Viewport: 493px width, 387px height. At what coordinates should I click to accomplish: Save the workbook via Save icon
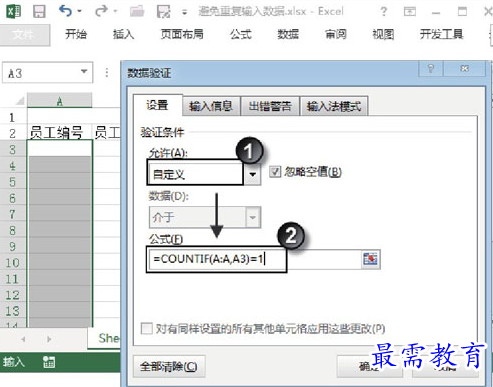(x=39, y=12)
